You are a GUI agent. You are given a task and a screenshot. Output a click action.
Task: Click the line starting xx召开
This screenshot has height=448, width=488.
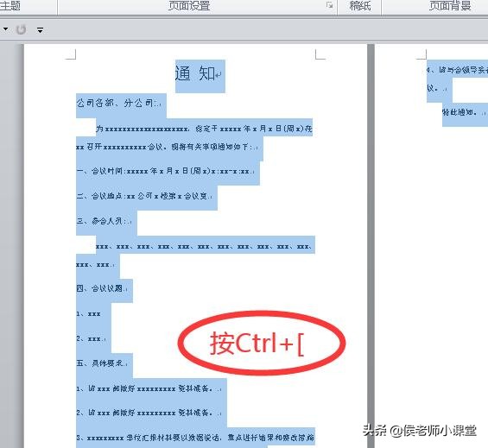pos(167,147)
